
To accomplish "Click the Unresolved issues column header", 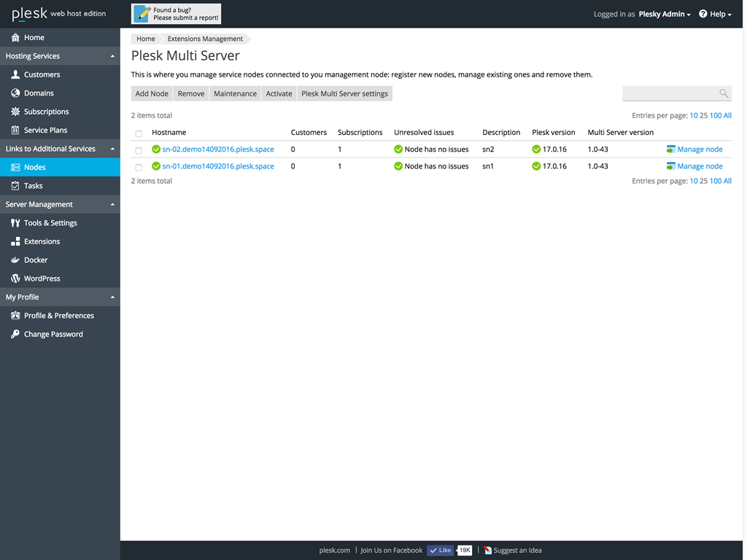I will (x=424, y=133).
